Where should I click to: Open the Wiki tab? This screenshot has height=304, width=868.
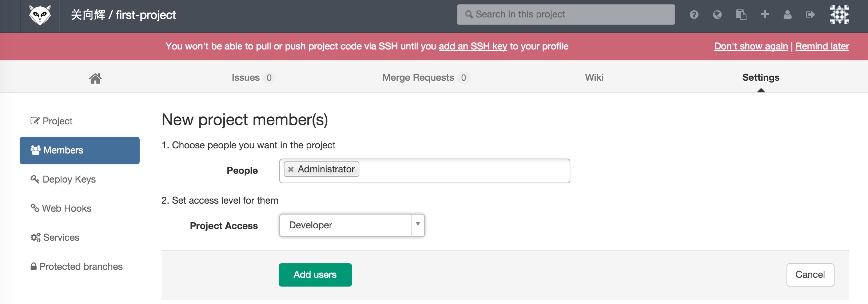(594, 77)
